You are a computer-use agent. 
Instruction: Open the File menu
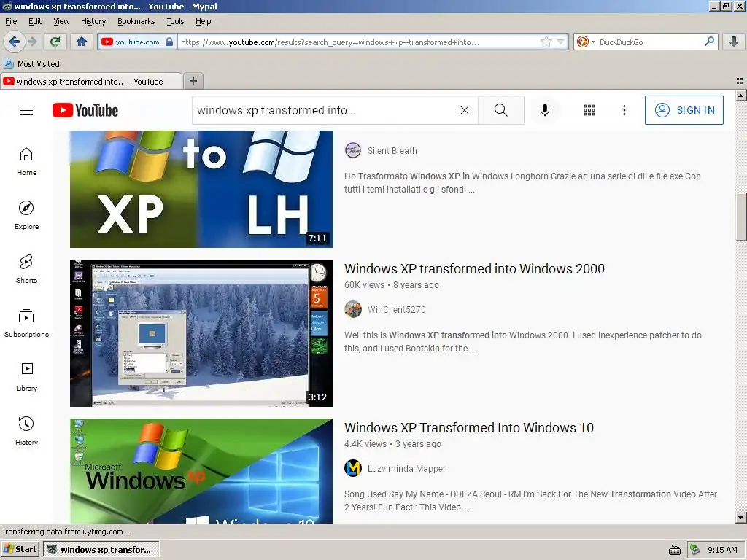point(11,21)
